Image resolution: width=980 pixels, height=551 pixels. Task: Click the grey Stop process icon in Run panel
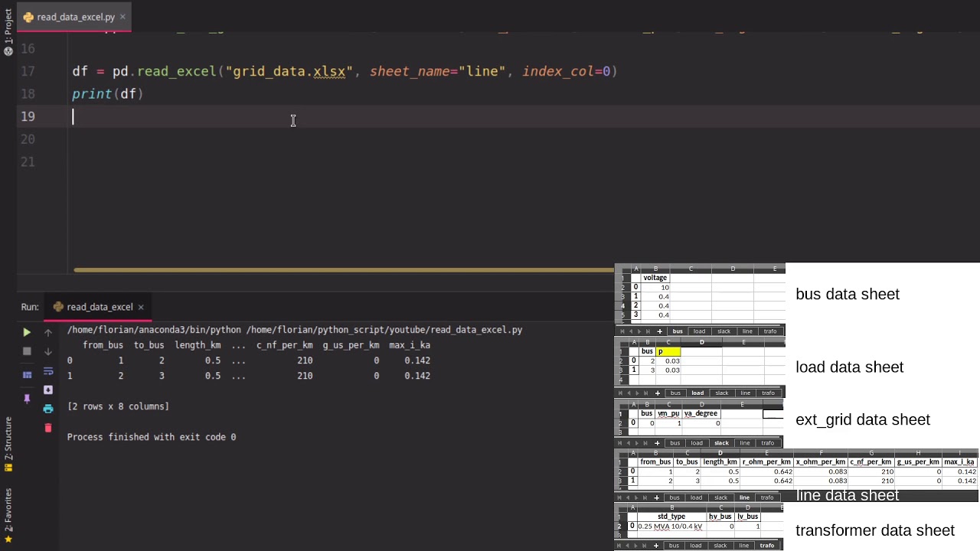click(27, 351)
